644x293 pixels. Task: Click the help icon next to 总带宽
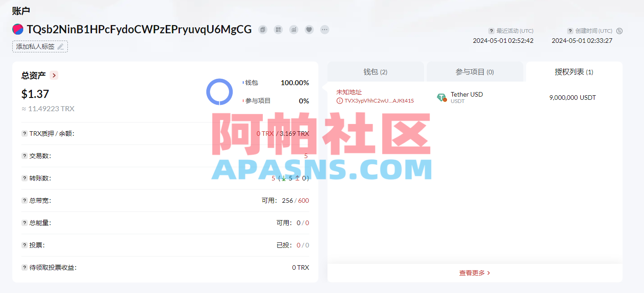(24, 200)
